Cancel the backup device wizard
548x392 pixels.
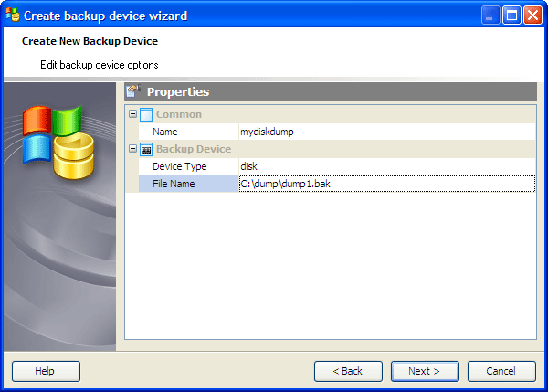[x=501, y=371]
